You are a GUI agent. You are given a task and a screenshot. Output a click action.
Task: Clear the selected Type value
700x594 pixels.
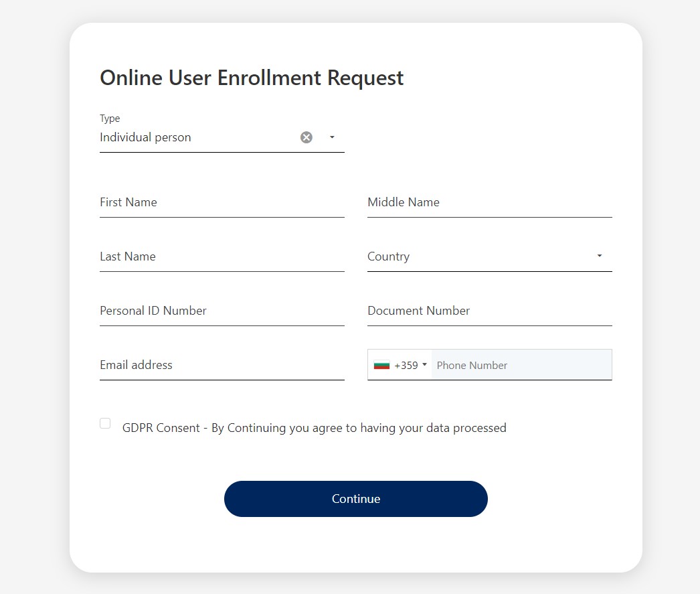tap(307, 137)
